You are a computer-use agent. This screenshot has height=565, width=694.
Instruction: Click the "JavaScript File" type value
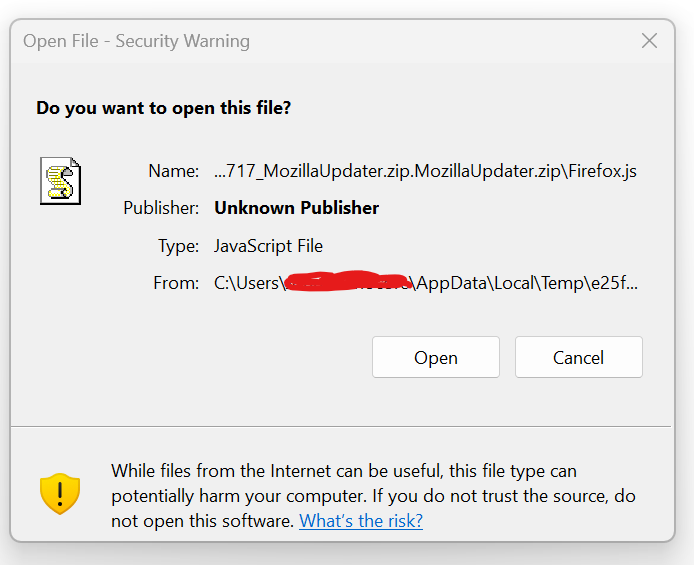tap(268, 246)
